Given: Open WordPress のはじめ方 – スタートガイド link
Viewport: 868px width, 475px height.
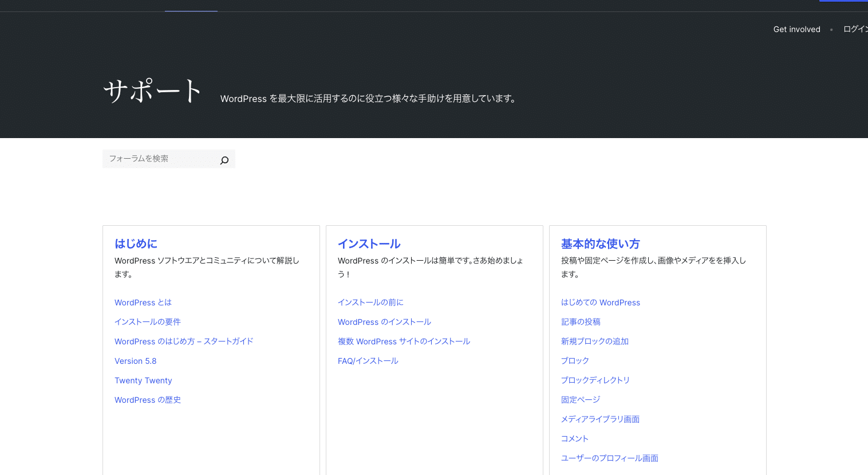Looking at the screenshot, I should click(184, 341).
